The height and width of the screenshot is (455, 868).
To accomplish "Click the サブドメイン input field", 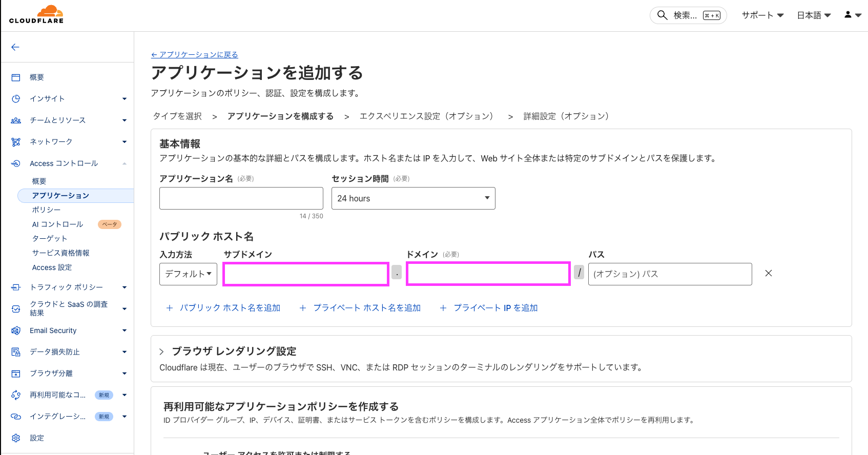I will [x=306, y=274].
